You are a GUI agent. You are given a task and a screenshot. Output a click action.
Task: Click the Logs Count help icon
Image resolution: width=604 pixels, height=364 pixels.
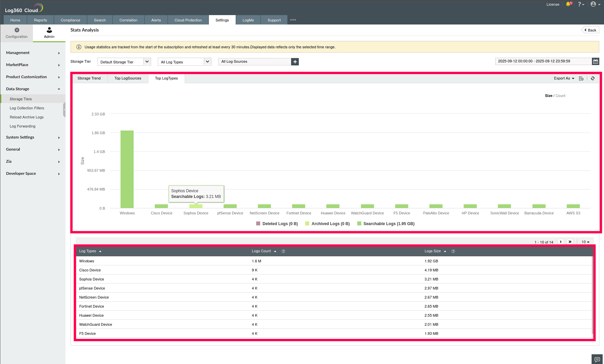pyautogui.click(x=283, y=251)
